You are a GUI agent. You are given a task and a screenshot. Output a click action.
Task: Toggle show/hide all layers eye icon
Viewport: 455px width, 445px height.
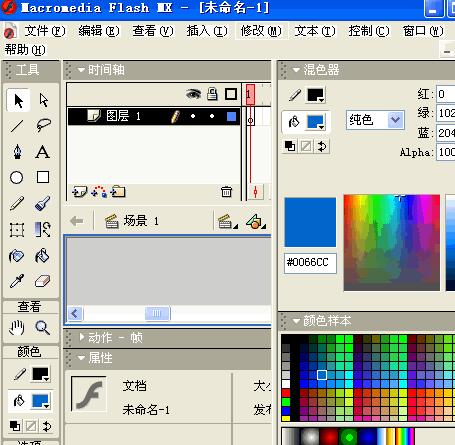pos(193,94)
